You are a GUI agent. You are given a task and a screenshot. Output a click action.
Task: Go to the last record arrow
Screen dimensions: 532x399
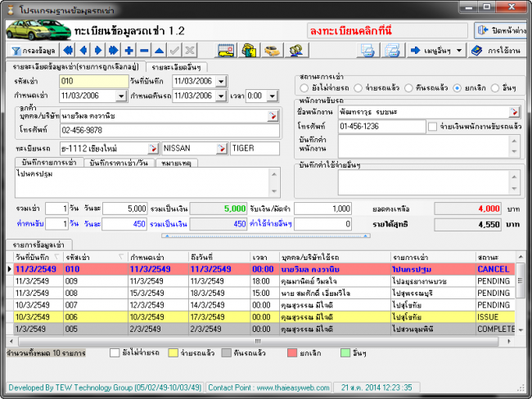[114, 51]
